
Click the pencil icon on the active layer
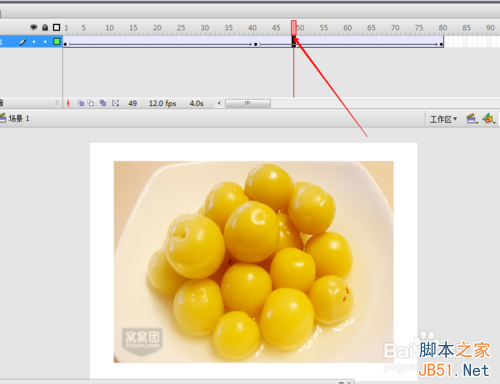(x=22, y=42)
